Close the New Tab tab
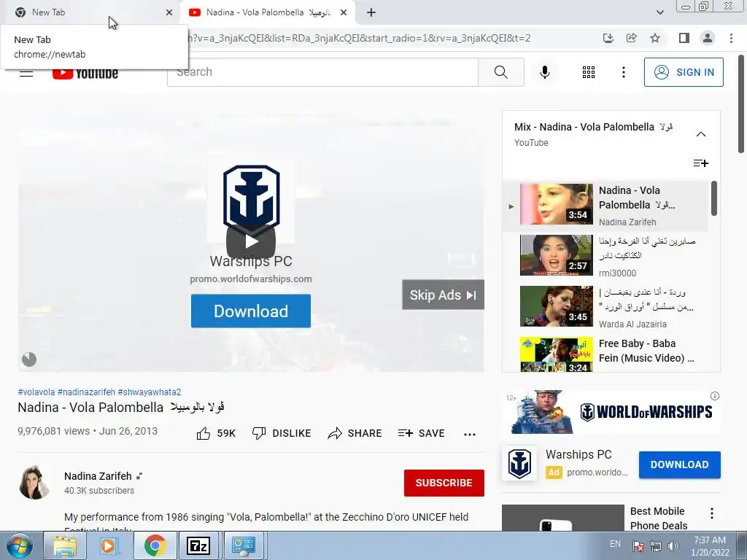The image size is (747, 560). (x=169, y=12)
